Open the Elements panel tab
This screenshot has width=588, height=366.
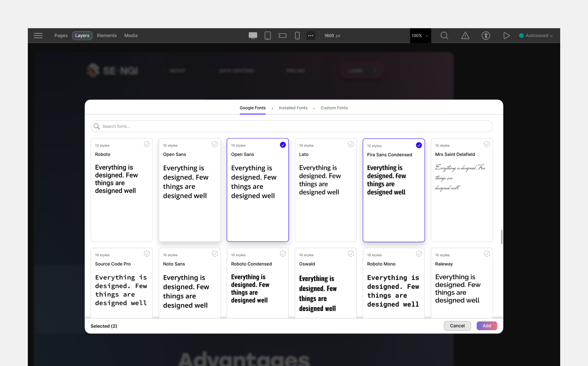(107, 35)
